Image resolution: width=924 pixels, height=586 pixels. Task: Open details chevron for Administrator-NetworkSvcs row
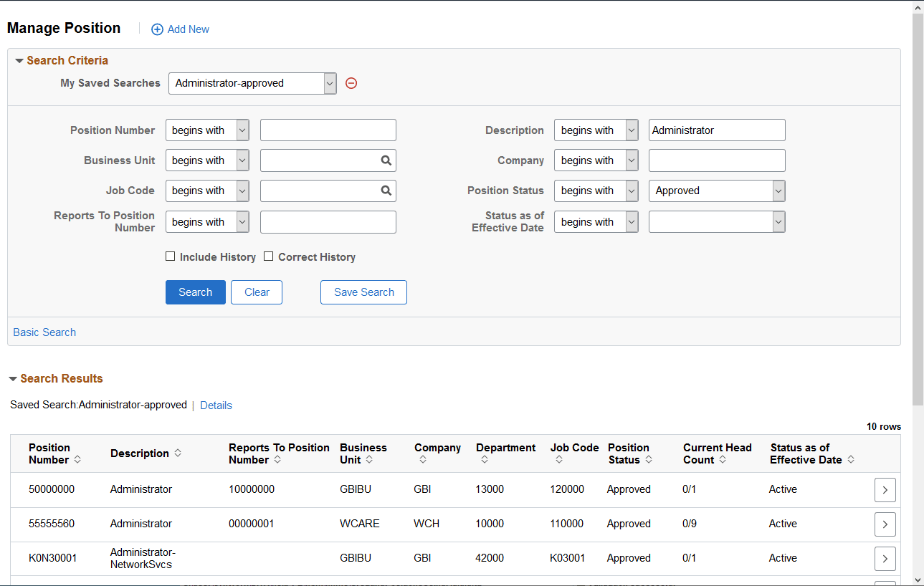click(x=885, y=558)
